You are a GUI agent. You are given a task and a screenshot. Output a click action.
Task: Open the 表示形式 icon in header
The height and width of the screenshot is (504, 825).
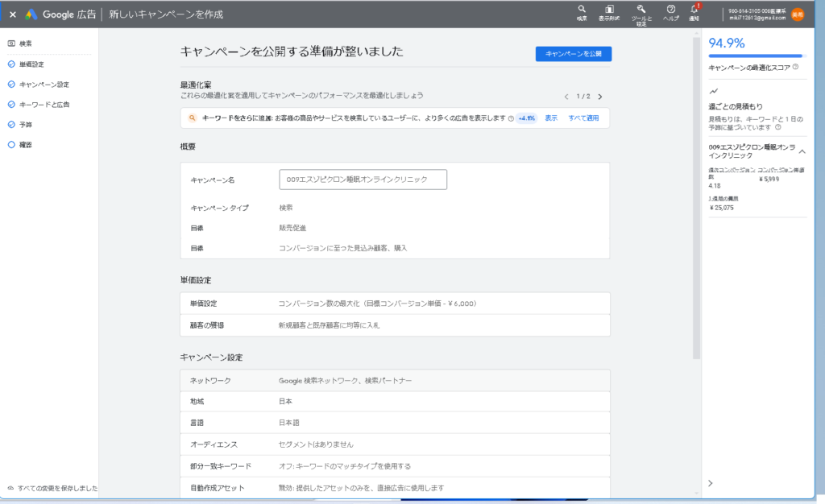coord(609,13)
